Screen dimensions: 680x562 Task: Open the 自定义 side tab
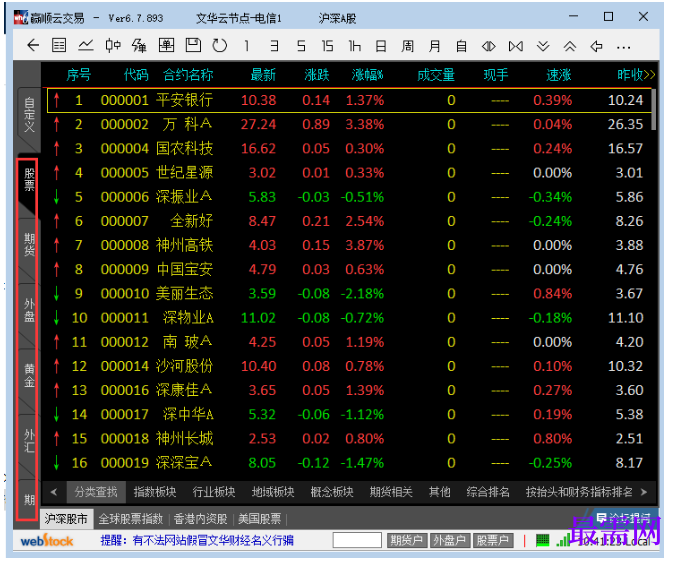coord(29,115)
